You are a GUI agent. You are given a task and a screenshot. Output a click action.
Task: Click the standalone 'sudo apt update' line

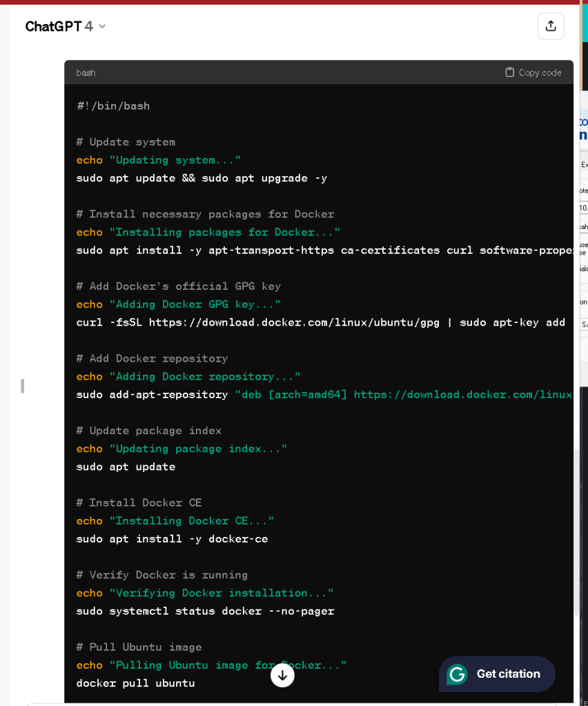click(126, 467)
